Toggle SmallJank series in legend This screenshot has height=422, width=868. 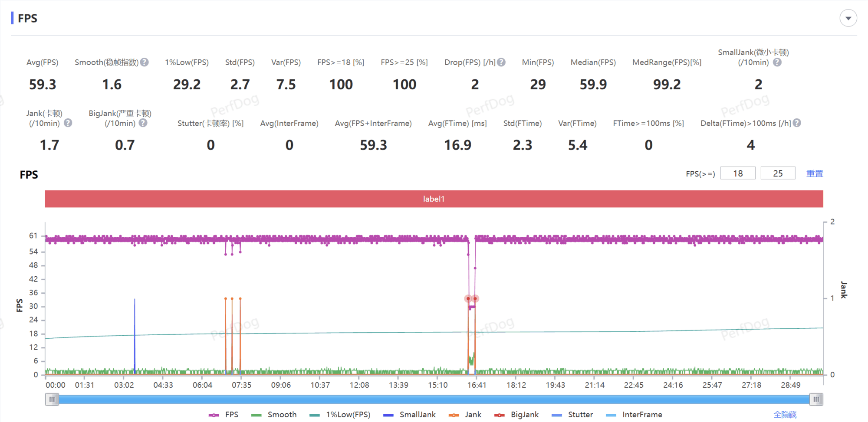click(409, 415)
